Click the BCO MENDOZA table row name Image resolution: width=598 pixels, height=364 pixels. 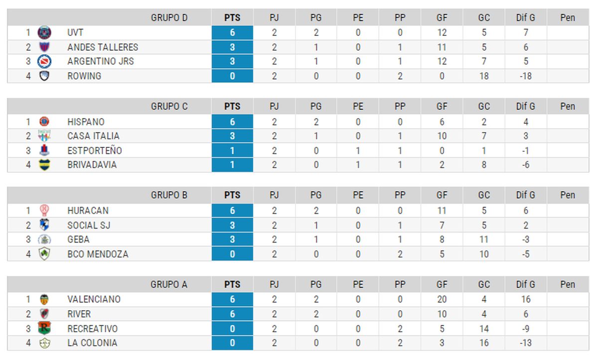pyautogui.click(x=98, y=254)
